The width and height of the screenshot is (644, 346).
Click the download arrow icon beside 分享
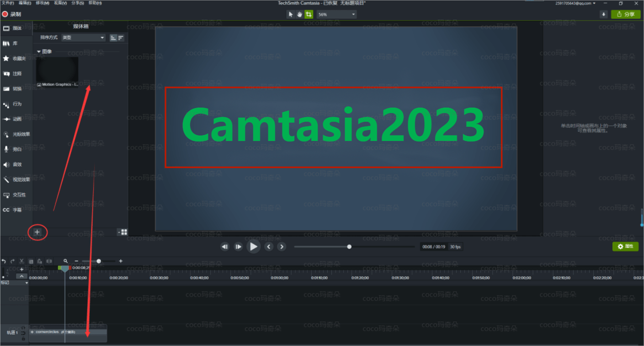tap(604, 14)
